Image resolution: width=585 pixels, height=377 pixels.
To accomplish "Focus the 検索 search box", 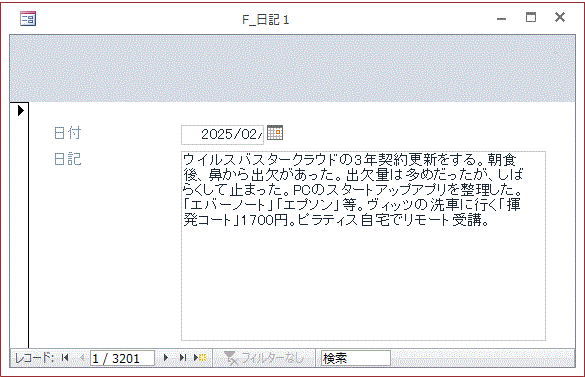I will click(356, 358).
